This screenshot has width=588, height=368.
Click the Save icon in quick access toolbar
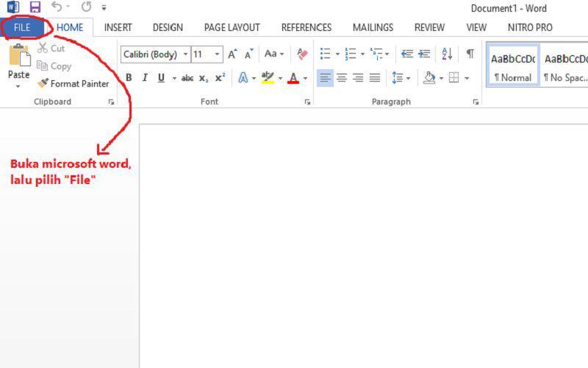pos(35,7)
